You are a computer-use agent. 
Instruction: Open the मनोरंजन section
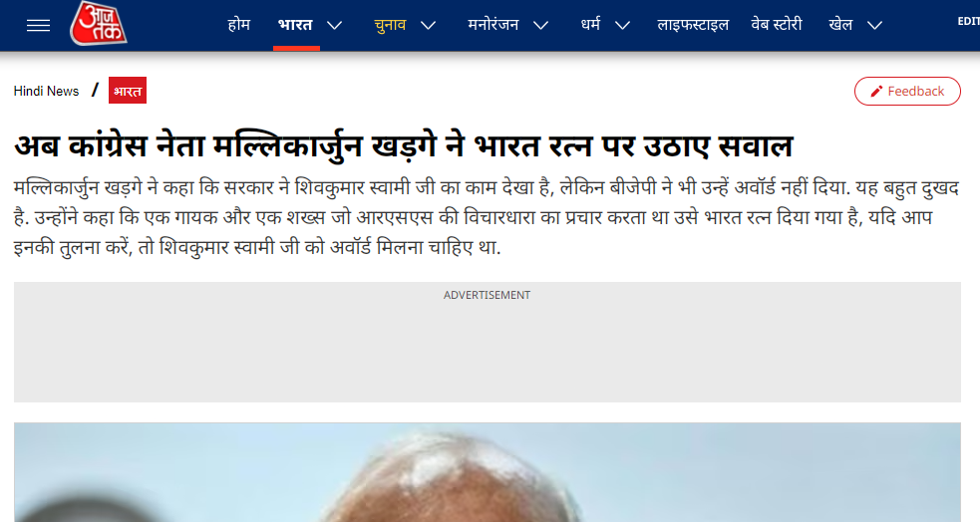pos(493,25)
